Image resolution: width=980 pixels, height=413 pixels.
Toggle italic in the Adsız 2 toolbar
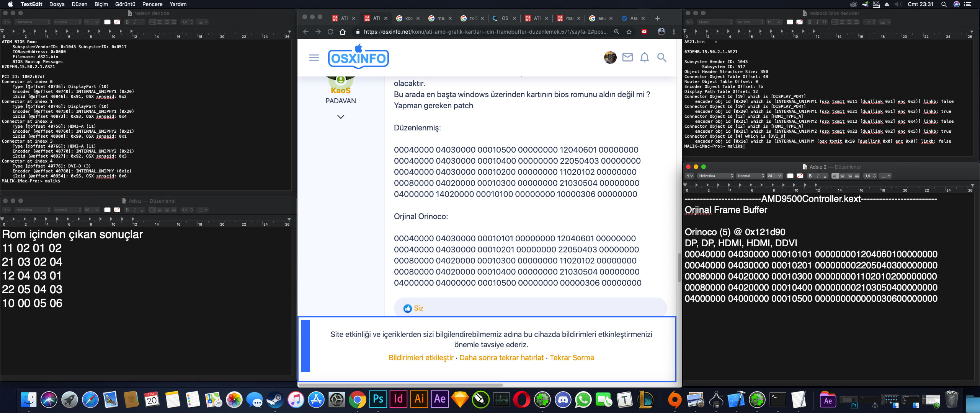[817, 176]
